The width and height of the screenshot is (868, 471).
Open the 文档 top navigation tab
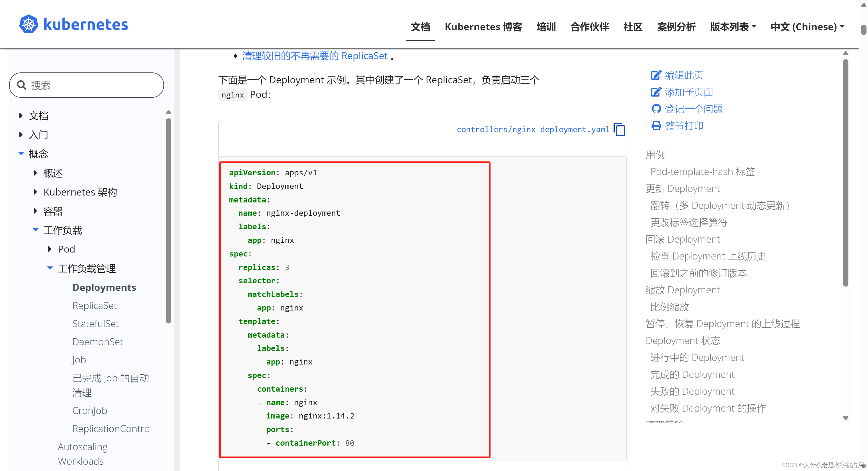click(x=420, y=27)
